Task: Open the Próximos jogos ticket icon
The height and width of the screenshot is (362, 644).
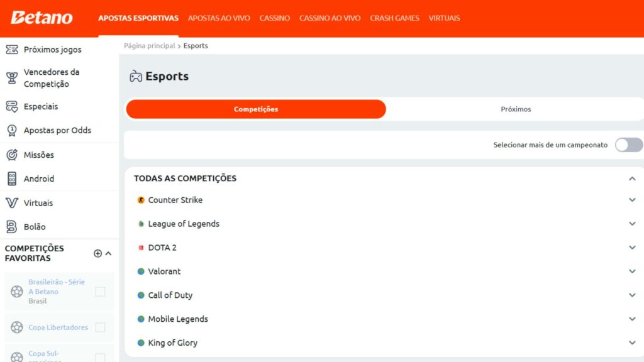Action: click(12, 50)
